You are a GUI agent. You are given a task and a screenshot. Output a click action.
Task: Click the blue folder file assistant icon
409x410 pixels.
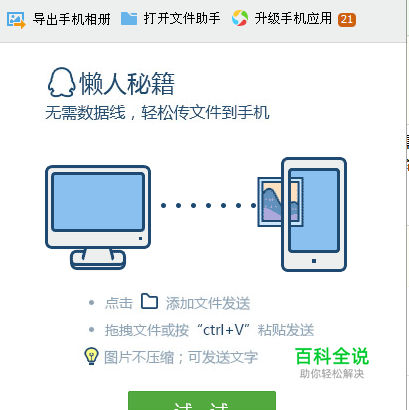[x=129, y=19]
